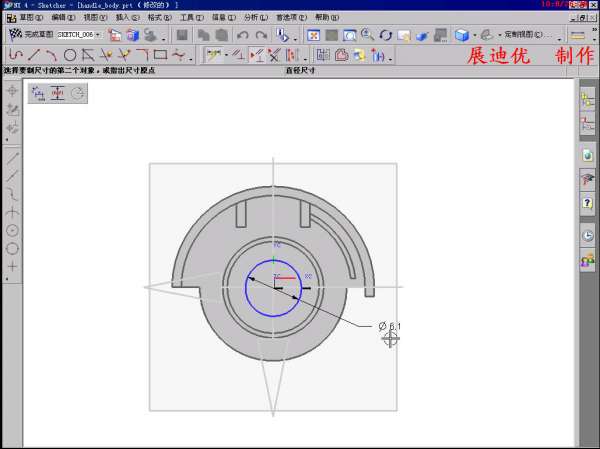This screenshot has height=449, width=600.
Task: Toggle the shaded cube display mode
Action: (461, 35)
